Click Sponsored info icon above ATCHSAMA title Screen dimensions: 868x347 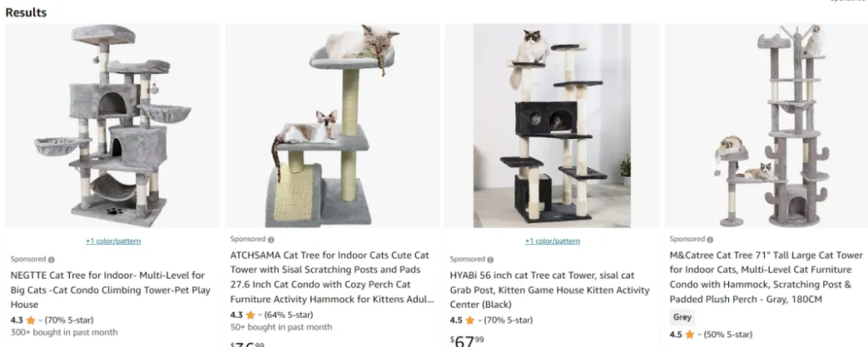(272, 239)
